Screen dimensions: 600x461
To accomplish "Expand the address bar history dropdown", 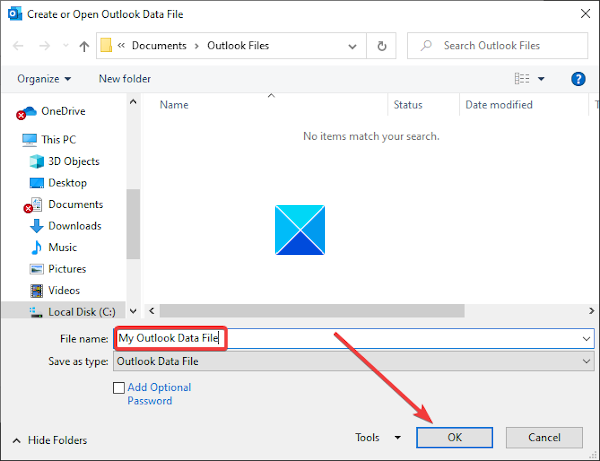I will [x=352, y=46].
